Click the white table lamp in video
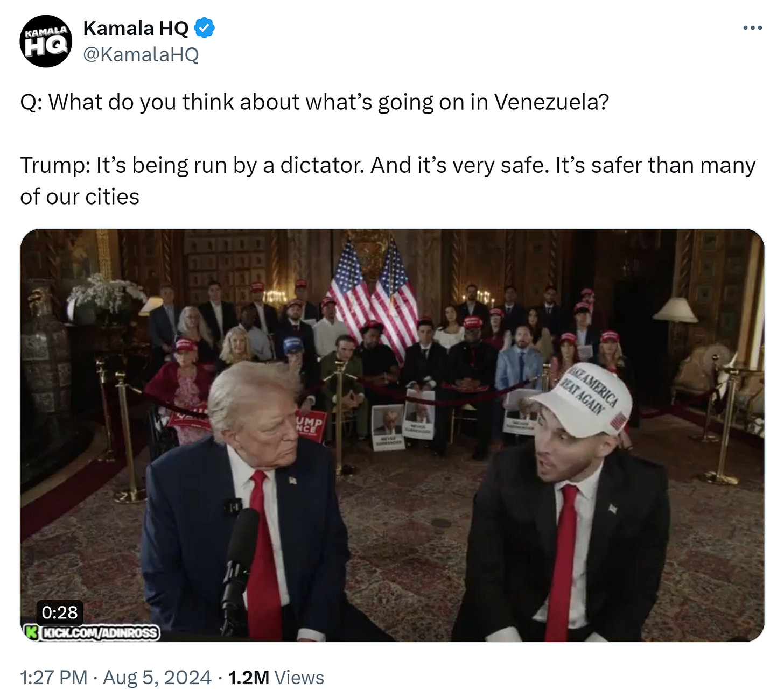This screenshot has width=784, height=690. (x=675, y=311)
